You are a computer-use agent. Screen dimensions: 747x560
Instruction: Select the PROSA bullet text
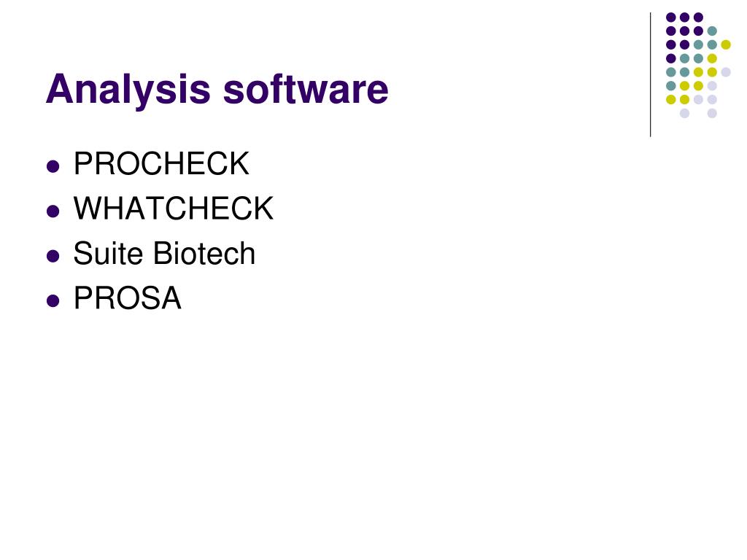pyautogui.click(x=127, y=298)
